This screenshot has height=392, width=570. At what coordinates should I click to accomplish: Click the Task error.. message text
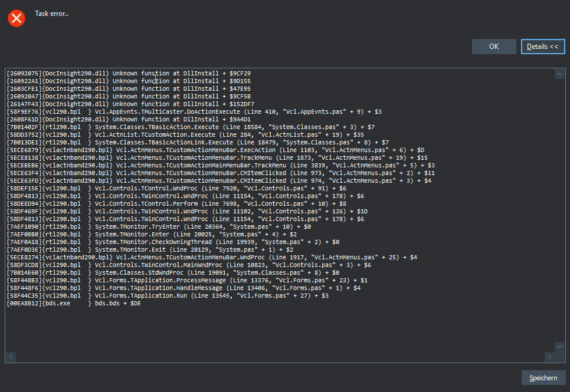coord(51,14)
